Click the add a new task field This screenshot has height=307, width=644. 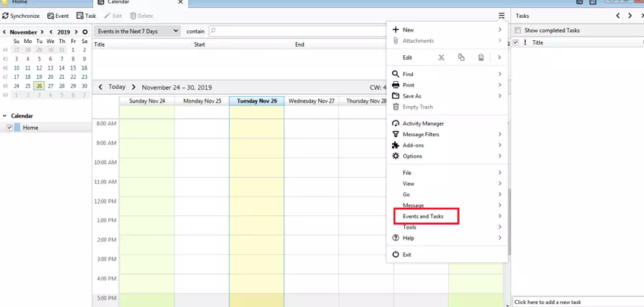[574, 302]
